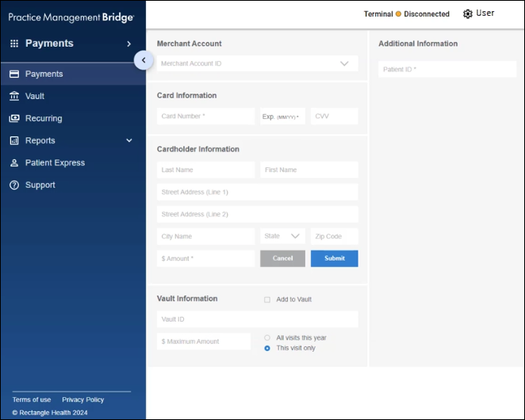Expand the Payments header arrow
525x420 pixels.
tap(129, 44)
